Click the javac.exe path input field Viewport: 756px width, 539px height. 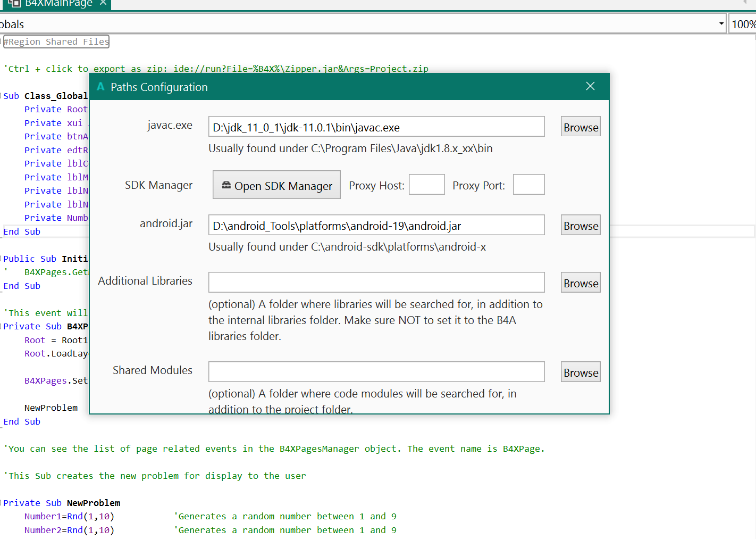(x=376, y=127)
